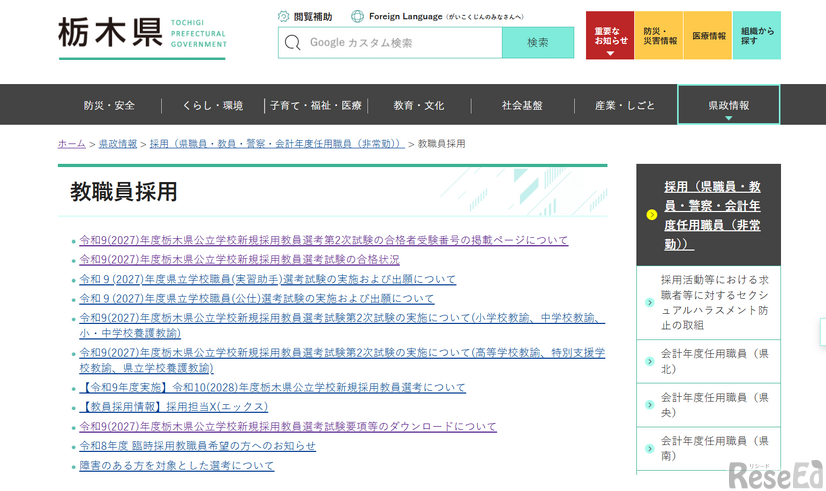The width and height of the screenshot is (826, 491).
Task: Select 教育・文化 in the navigation bar
Action: 419,105
